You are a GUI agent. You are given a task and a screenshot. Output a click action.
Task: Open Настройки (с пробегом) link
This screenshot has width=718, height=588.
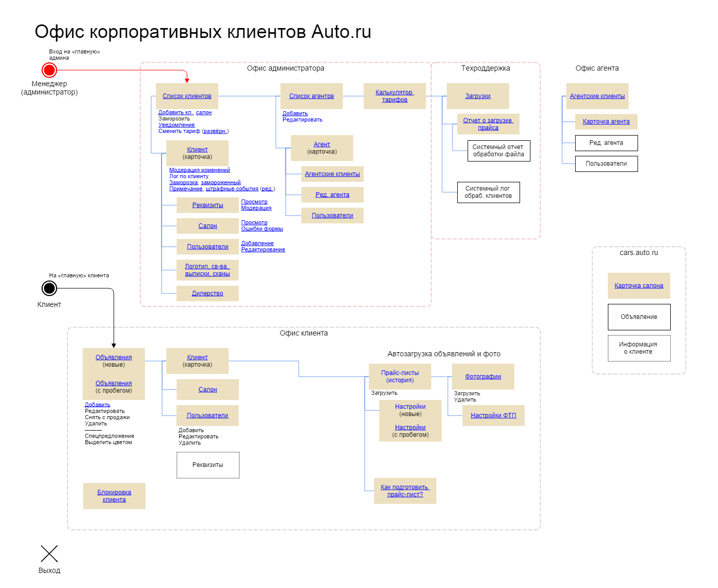pos(410,427)
